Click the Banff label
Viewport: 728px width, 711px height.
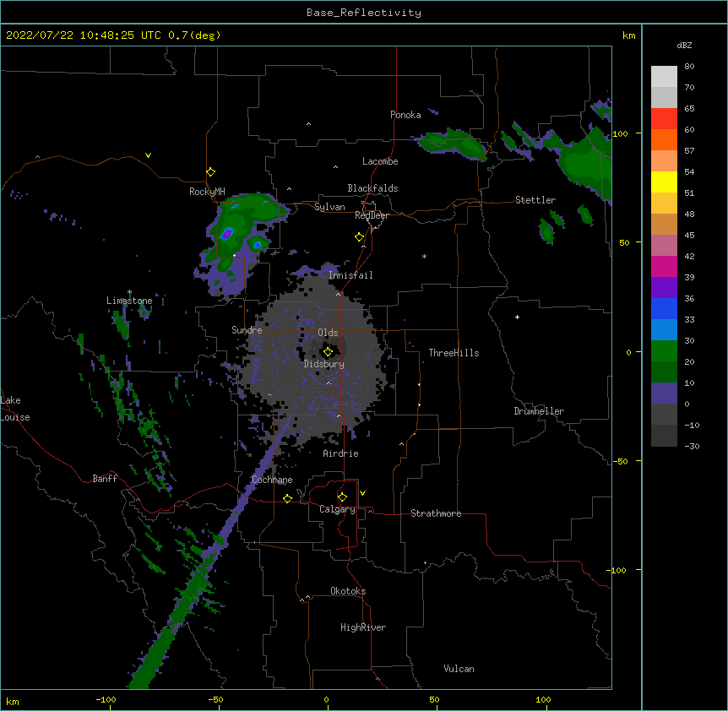[x=105, y=479]
